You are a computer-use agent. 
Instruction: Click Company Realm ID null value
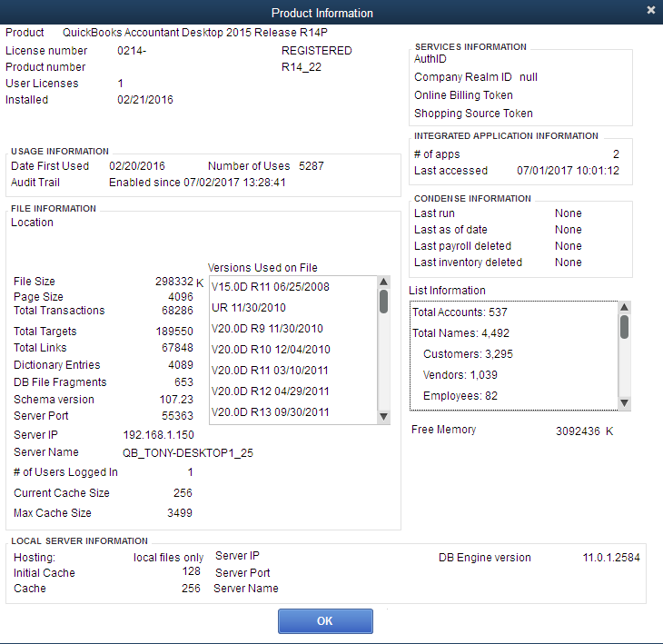coord(529,77)
